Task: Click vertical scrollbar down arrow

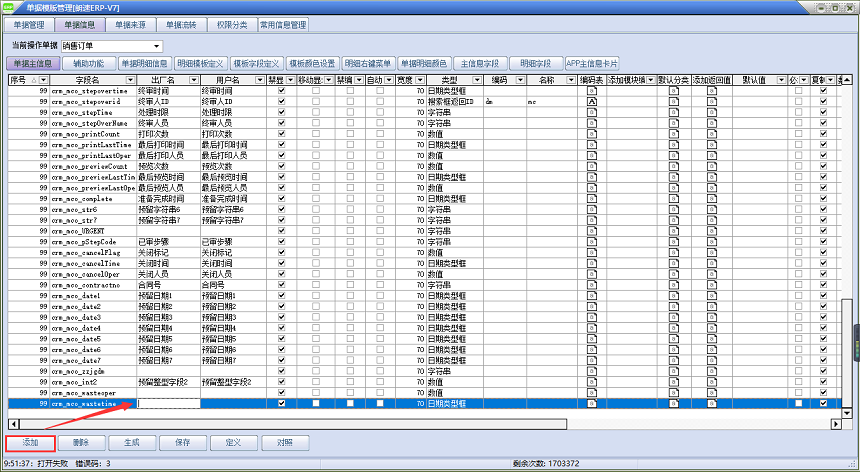Action: click(847, 413)
